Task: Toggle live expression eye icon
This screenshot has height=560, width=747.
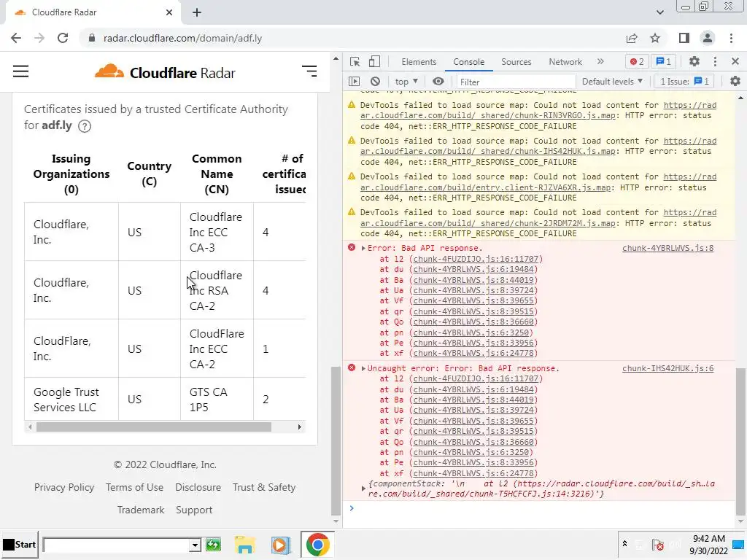Action: coord(438,82)
